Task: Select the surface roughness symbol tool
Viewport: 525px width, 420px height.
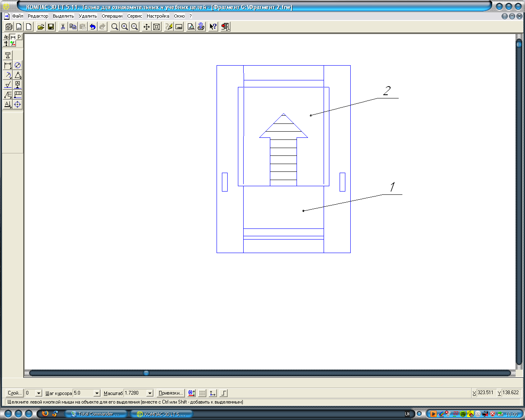Action: [8, 85]
